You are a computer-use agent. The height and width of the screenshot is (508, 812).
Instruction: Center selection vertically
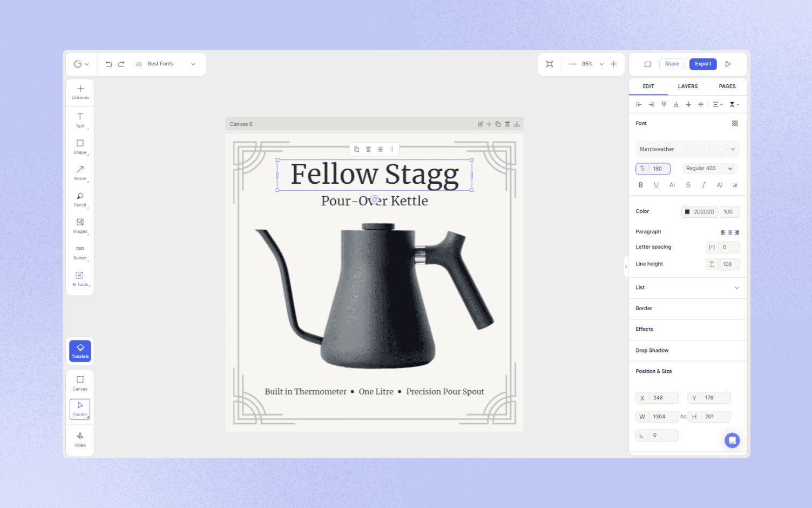point(688,104)
